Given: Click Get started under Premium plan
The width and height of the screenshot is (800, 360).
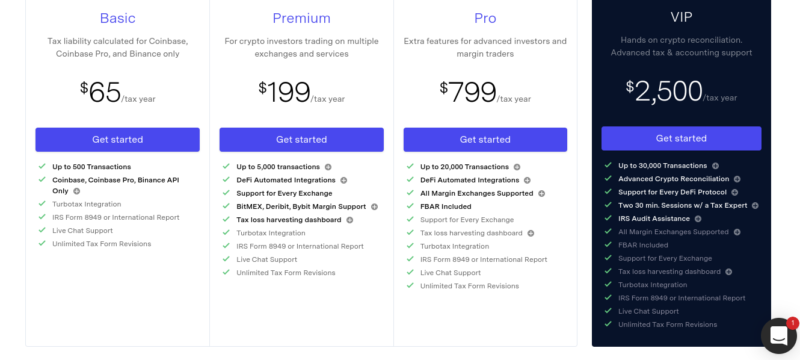Looking at the screenshot, I should pos(302,140).
